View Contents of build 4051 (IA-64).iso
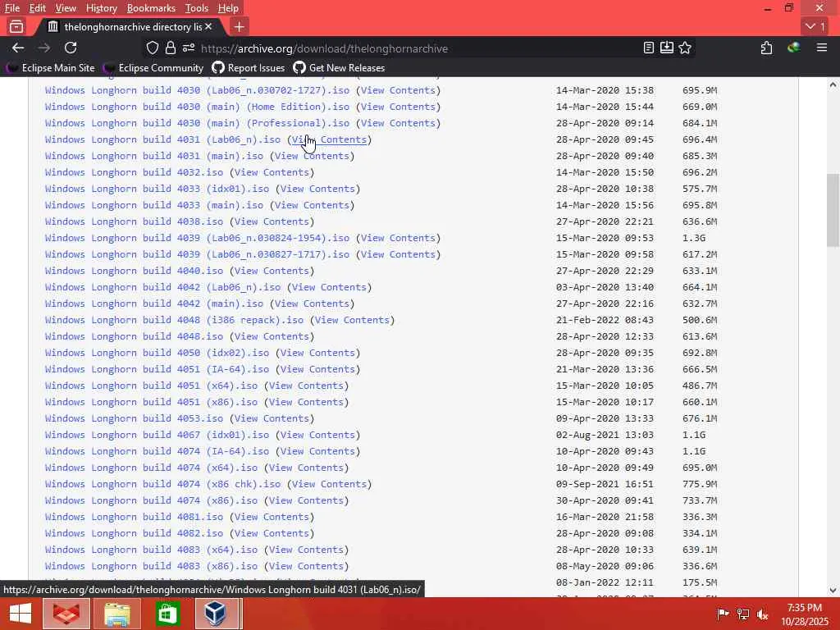 317,369
